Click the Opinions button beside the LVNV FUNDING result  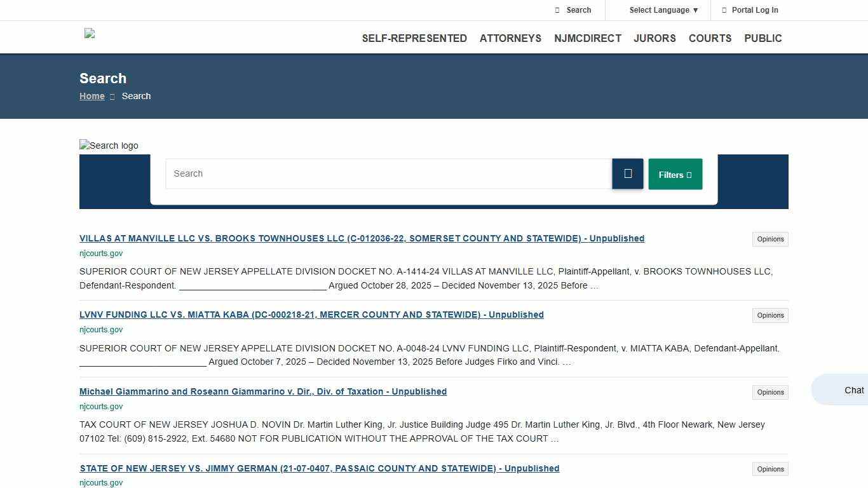pos(770,315)
